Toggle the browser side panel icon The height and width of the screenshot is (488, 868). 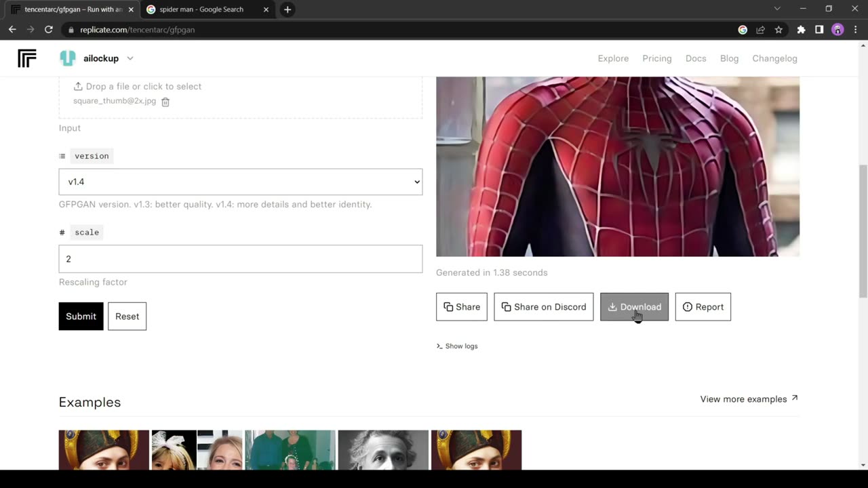click(819, 30)
